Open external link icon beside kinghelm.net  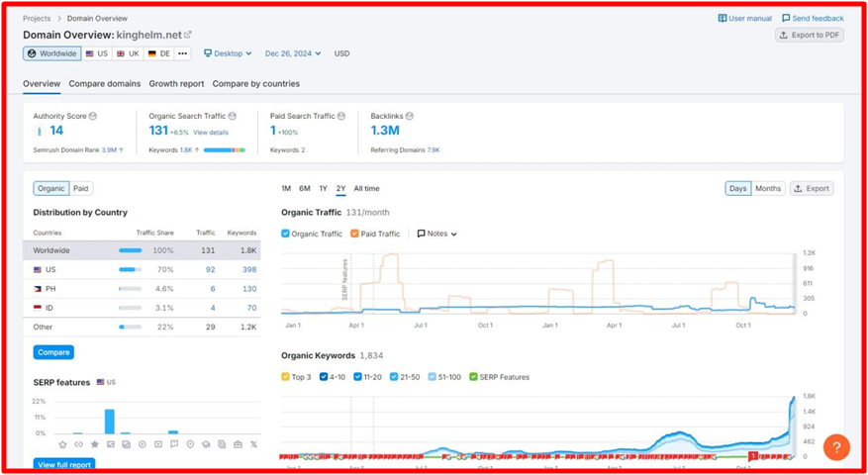pyautogui.click(x=188, y=35)
